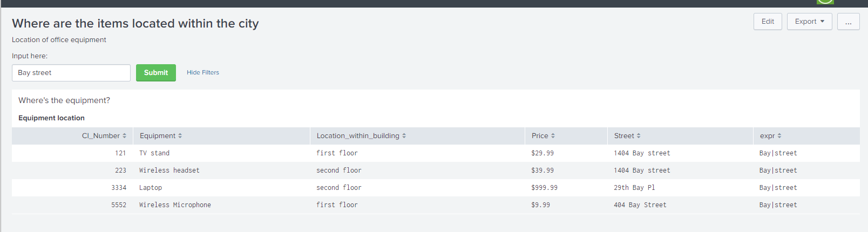Click CI number 5552 cell
The width and height of the screenshot is (868, 232).
tap(119, 205)
